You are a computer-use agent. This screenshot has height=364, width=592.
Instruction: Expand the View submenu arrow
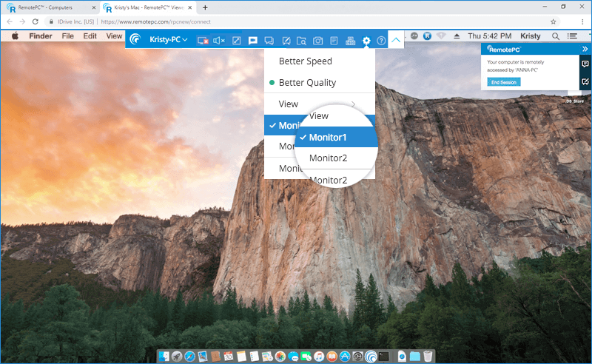click(353, 104)
